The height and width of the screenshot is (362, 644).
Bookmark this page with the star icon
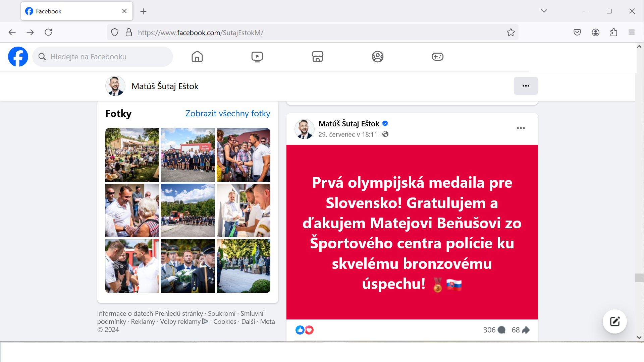[x=511, y=33]
